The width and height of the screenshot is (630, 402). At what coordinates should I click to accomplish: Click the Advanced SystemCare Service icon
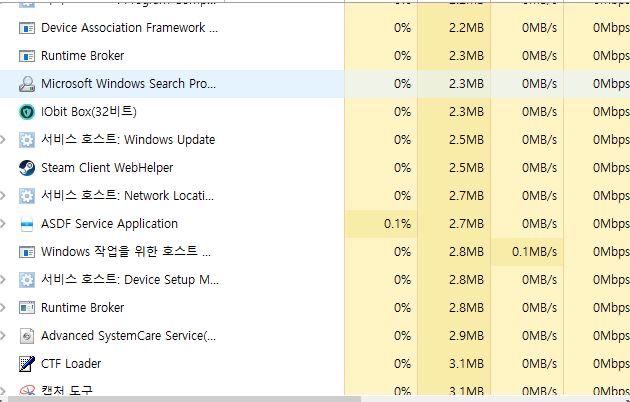tap(27, 336)
